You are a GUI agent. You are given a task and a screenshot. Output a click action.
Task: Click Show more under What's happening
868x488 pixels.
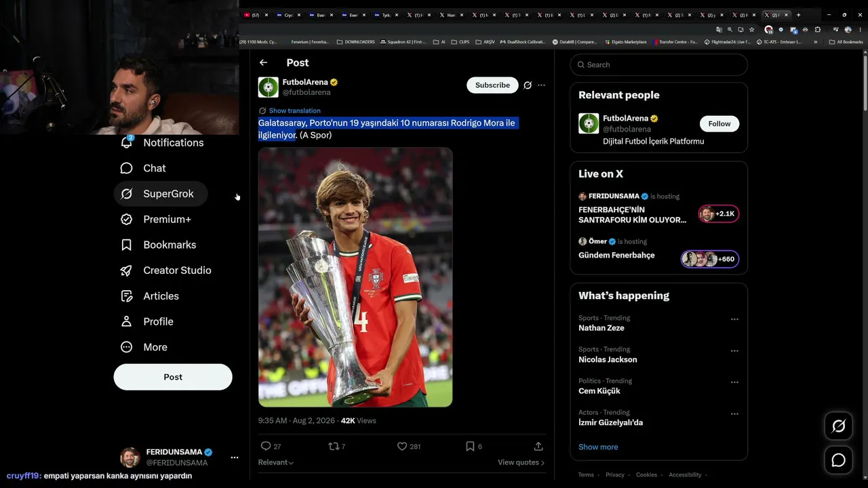(x=598, y=447)
